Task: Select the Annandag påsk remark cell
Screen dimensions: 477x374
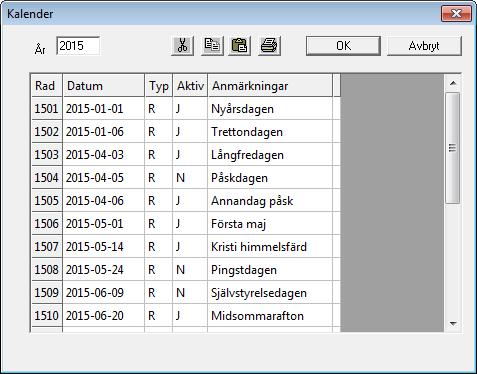Action: pyautogui.click(x=270, y=201)
